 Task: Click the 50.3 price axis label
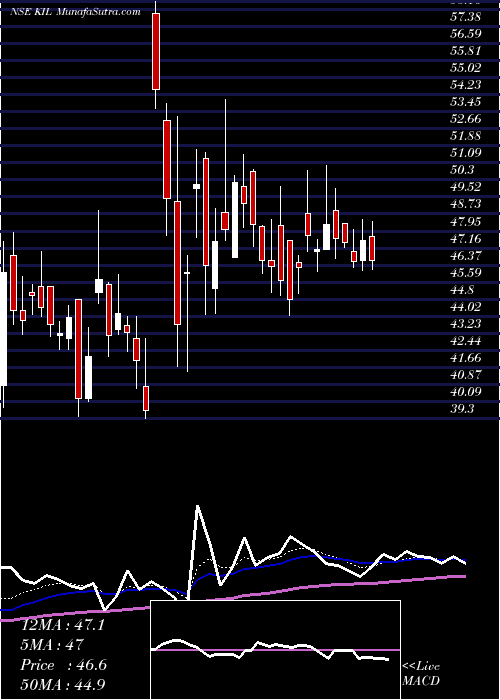[463, 170]
